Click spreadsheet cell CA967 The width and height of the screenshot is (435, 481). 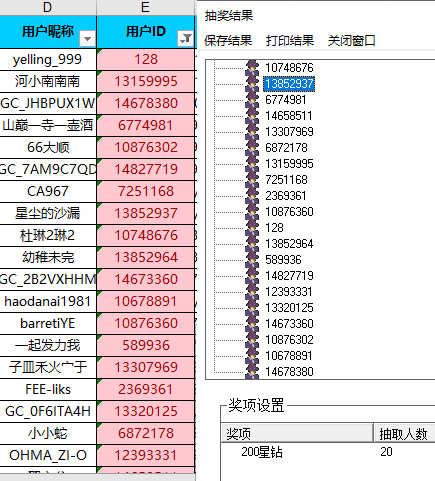(x=48, y=191)
